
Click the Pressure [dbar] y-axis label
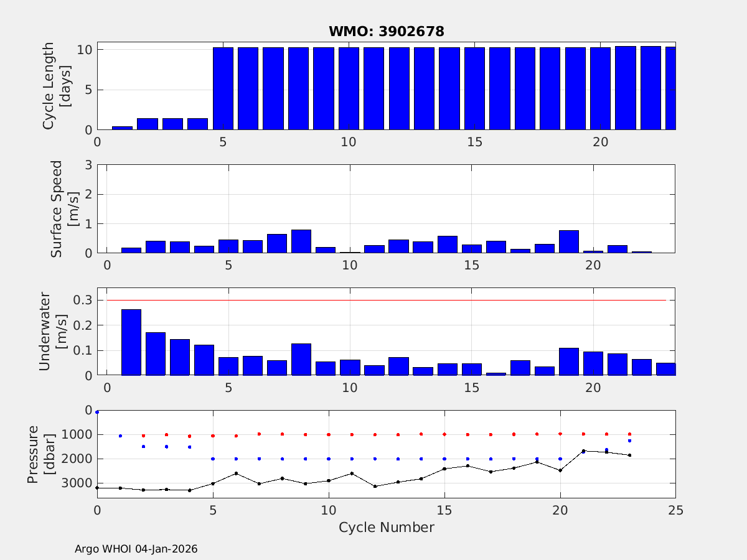pyautogui.click(x=40, y=454)
